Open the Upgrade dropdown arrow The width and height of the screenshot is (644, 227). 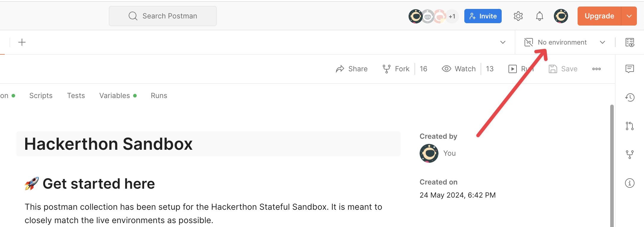(629, 16)
